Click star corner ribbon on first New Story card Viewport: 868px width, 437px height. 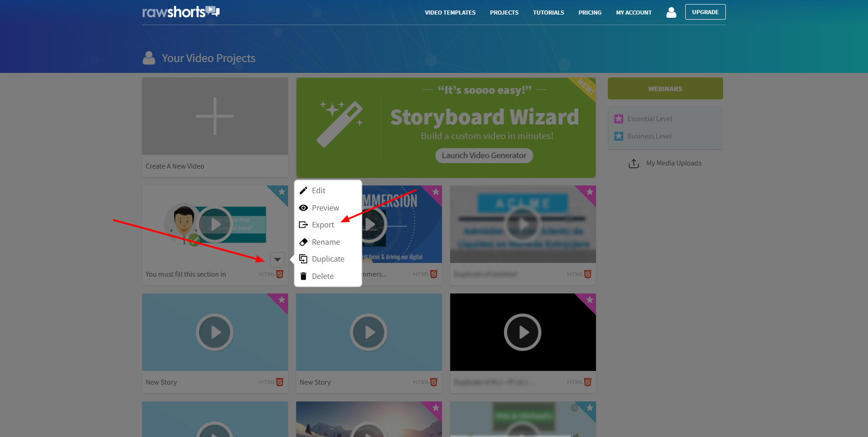tap(281, 300)
